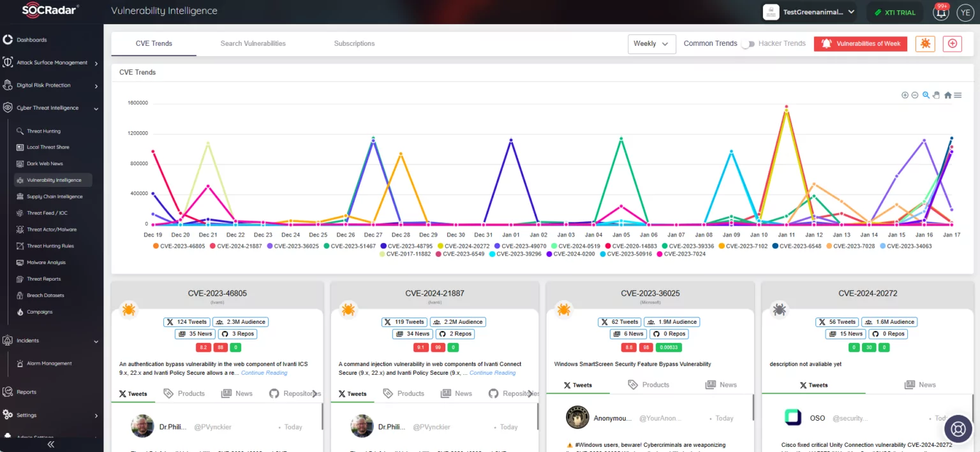Show more tabs arrow on CVE-2024-21887 card

pos(530,393)
